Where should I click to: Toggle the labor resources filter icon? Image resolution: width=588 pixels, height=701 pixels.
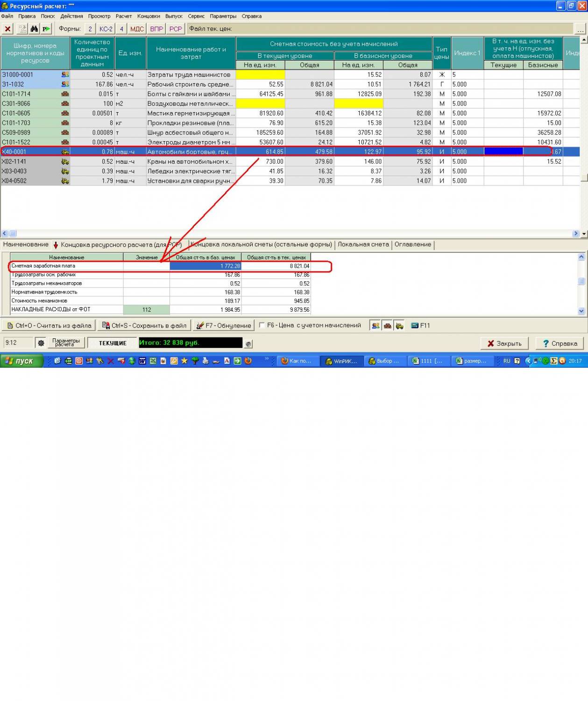pyautogui.click(x=375, y=326)
